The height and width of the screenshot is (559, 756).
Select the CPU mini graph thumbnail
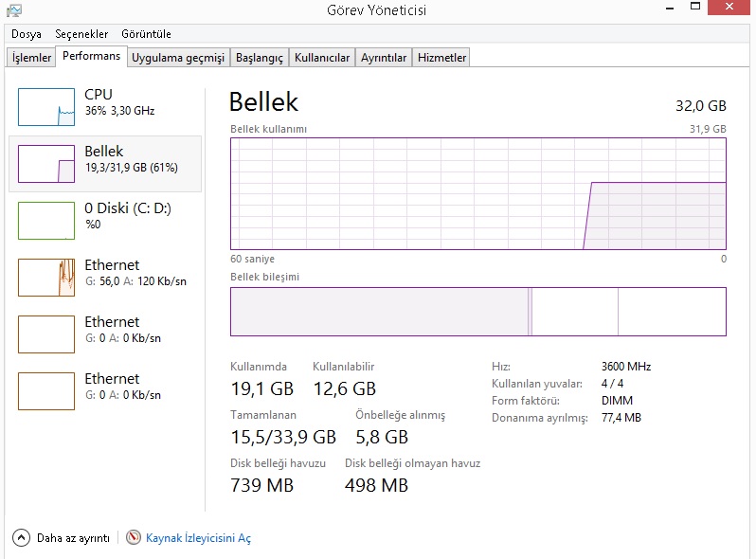46,107
